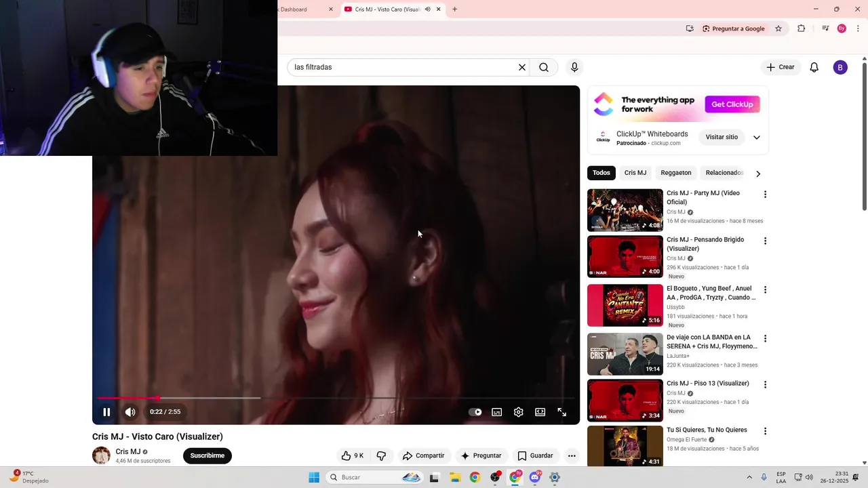Viewport: 868px width, 488px height.
Task: Show more filter chips with right arrow
Action: click(758, 174)
